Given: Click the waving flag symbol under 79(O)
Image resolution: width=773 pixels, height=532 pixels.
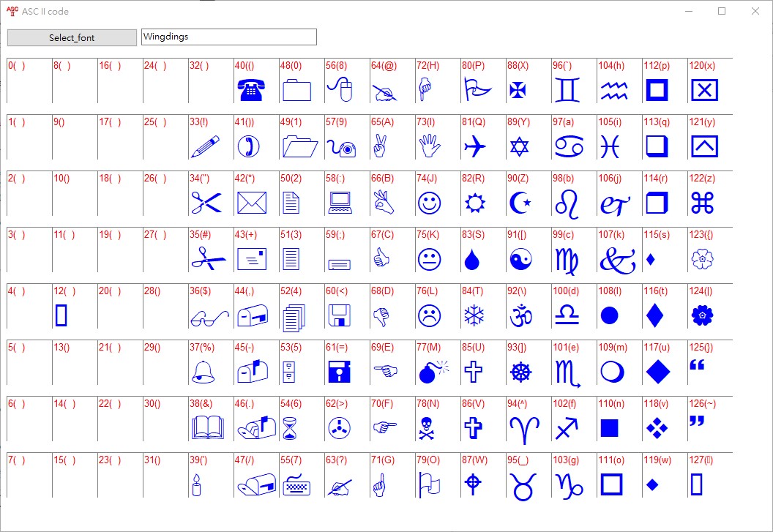Looking at the screenshot, I should coord(429,485).
